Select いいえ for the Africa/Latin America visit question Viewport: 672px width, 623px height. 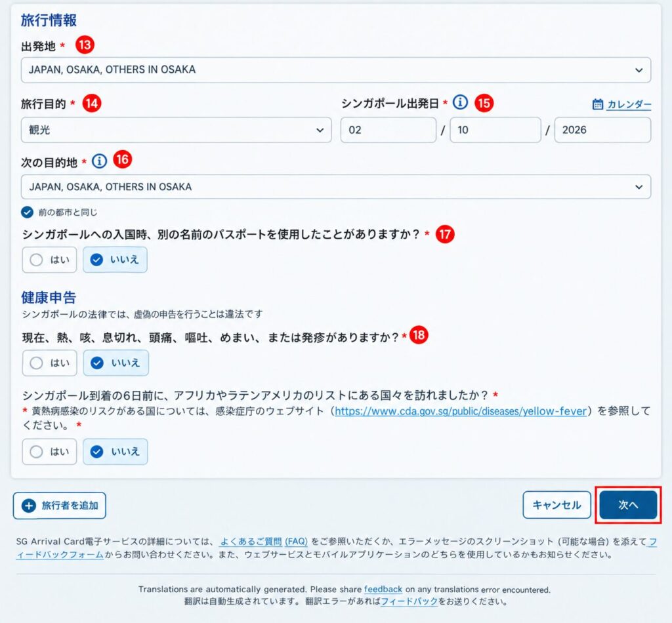(x=115, y=452)
